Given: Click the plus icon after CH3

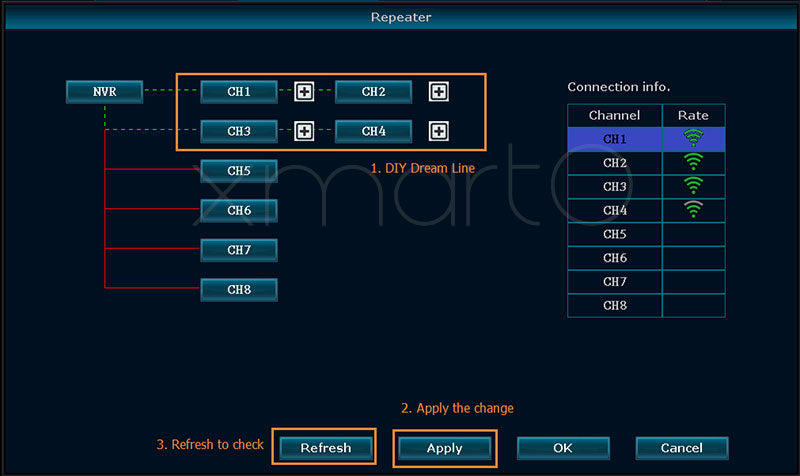Looking at the screenshot, I should 304,131.
